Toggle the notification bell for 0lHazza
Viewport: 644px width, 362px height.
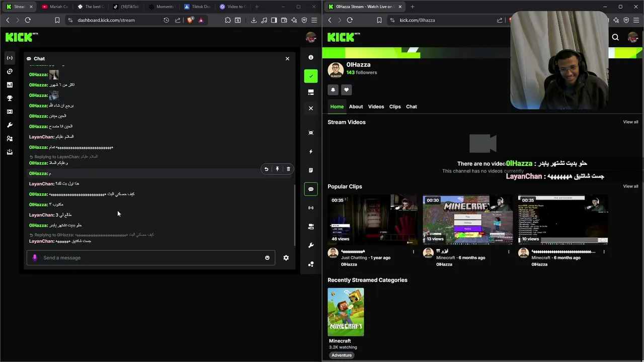tap(333, 90)
